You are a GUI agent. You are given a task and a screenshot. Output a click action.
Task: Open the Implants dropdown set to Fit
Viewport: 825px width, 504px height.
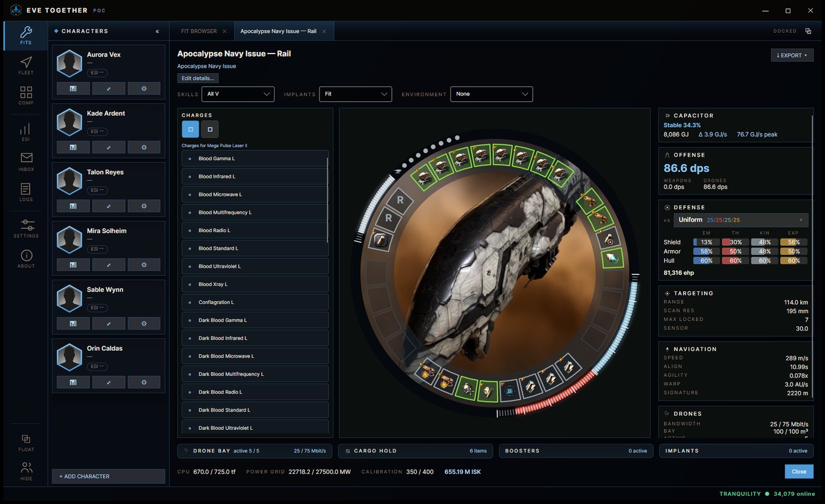(x=355, y=94)
